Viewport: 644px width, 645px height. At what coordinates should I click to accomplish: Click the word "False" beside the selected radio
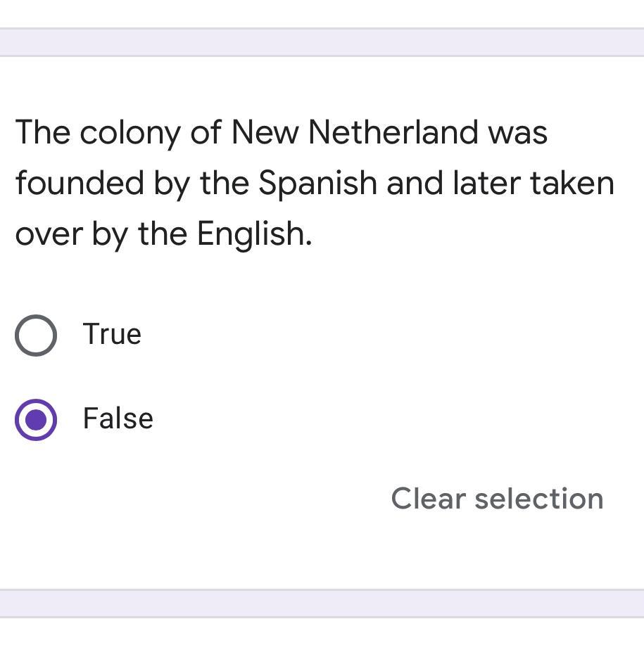click(x=118, y=419)
